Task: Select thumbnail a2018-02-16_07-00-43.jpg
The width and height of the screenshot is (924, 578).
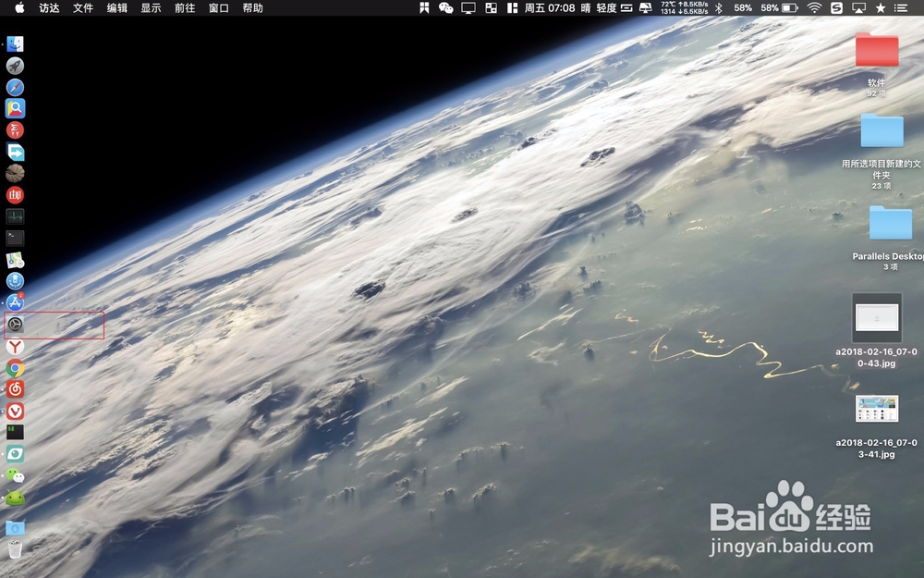Action: click(x=877, y=318)
